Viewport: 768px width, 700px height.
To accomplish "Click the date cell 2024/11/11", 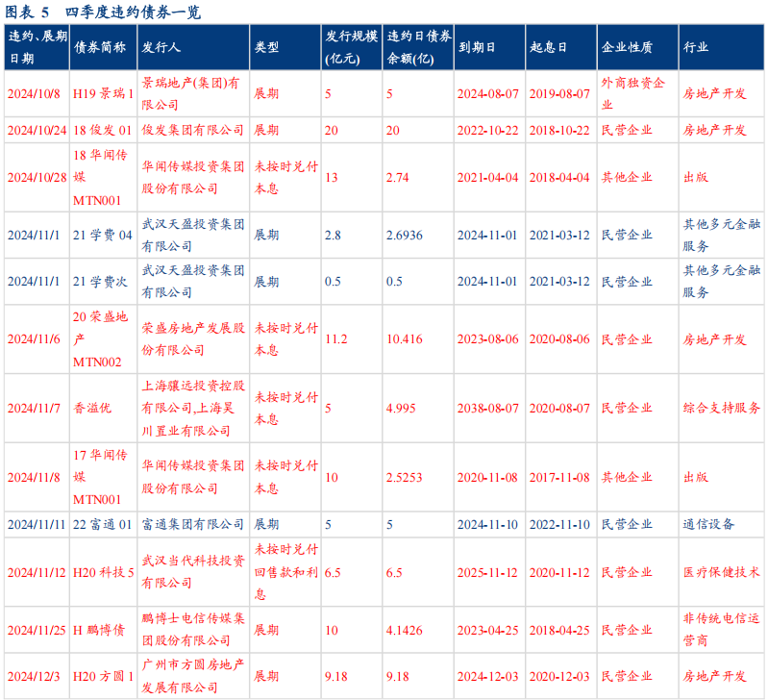I will tap(37, 525).
